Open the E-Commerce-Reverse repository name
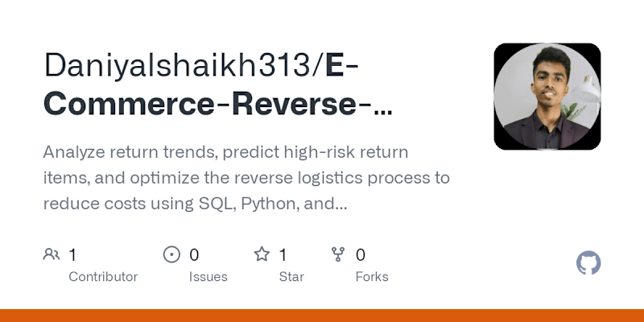 coord(217,85)
